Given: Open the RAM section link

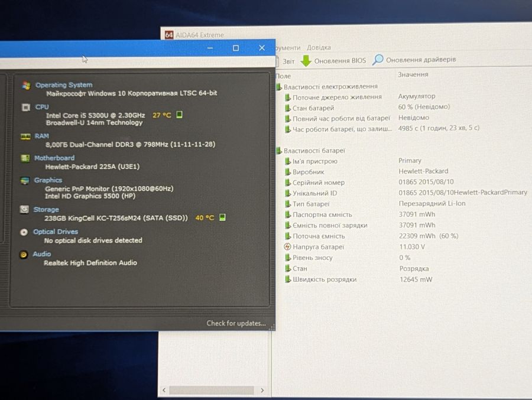Looking at the screenshot, I should 42,136.
